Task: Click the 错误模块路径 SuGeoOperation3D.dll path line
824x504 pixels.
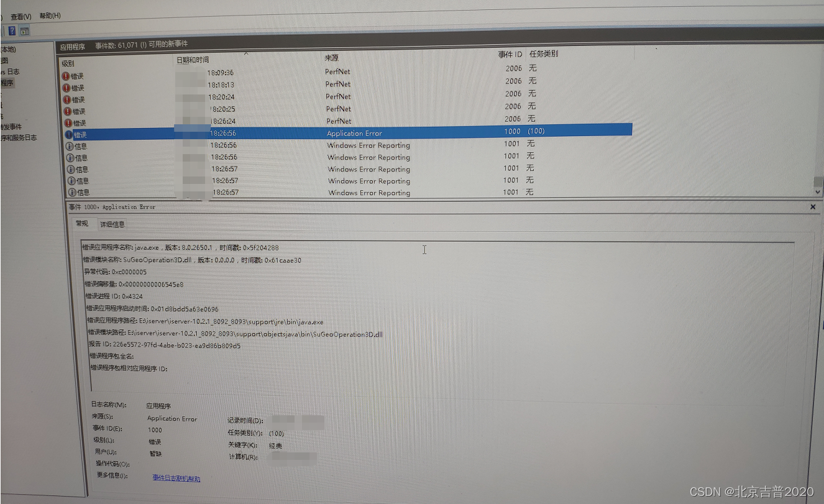Action: coord(235,334)
